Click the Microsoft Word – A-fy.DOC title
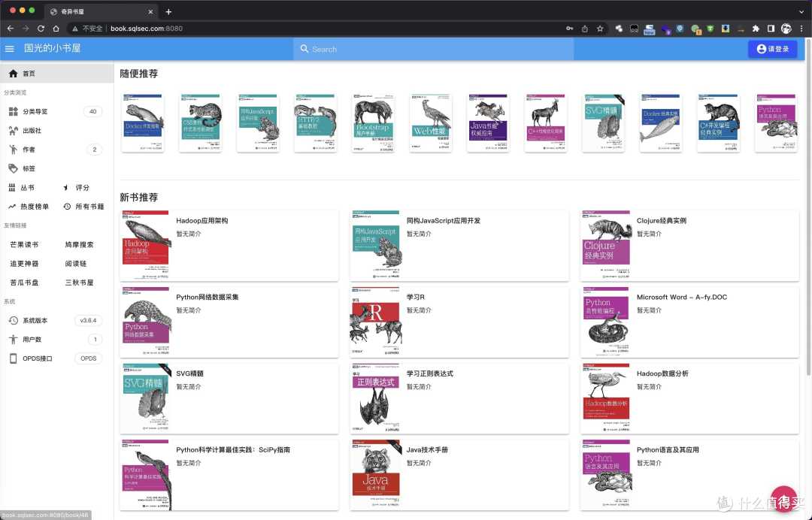 tap(681, 297)
